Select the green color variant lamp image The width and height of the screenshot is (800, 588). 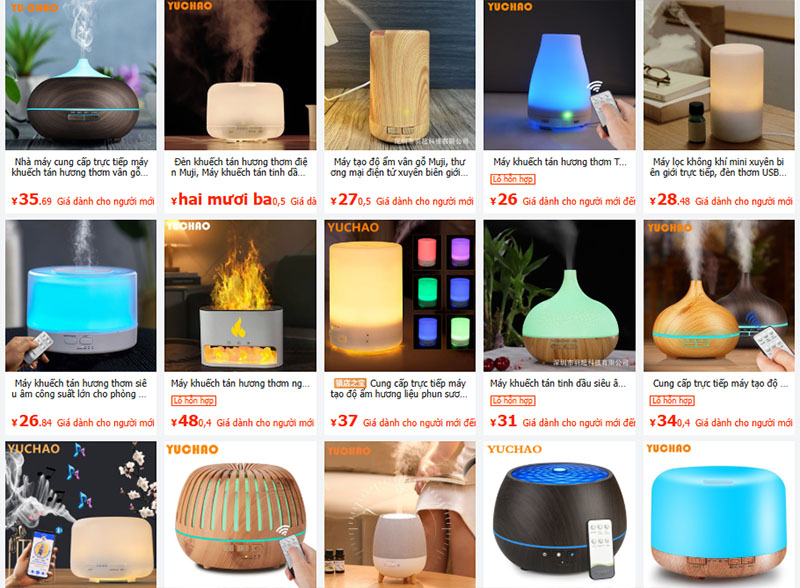pos(427,292)
